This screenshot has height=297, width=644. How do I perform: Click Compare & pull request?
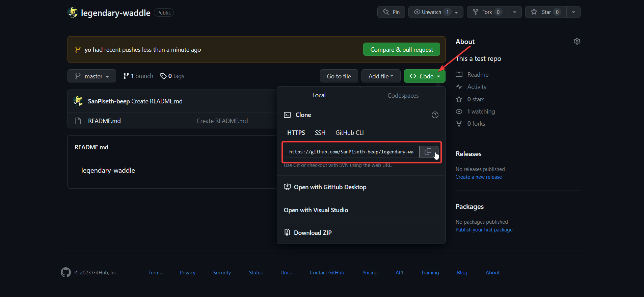pos(402,49)
